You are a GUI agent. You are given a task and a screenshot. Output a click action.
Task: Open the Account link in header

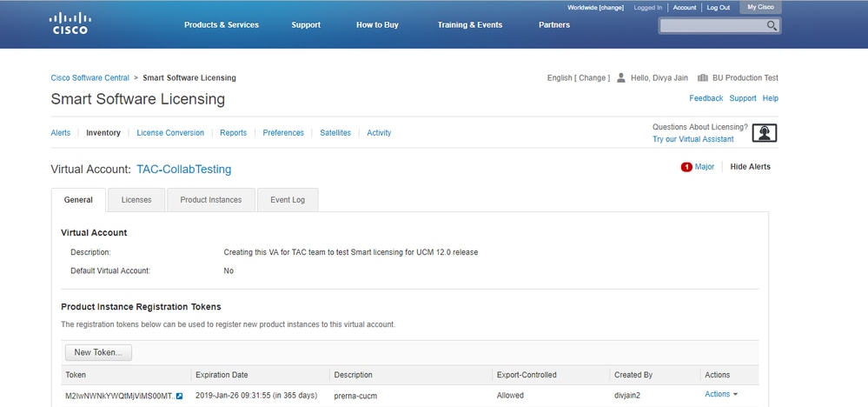(685, 8)
